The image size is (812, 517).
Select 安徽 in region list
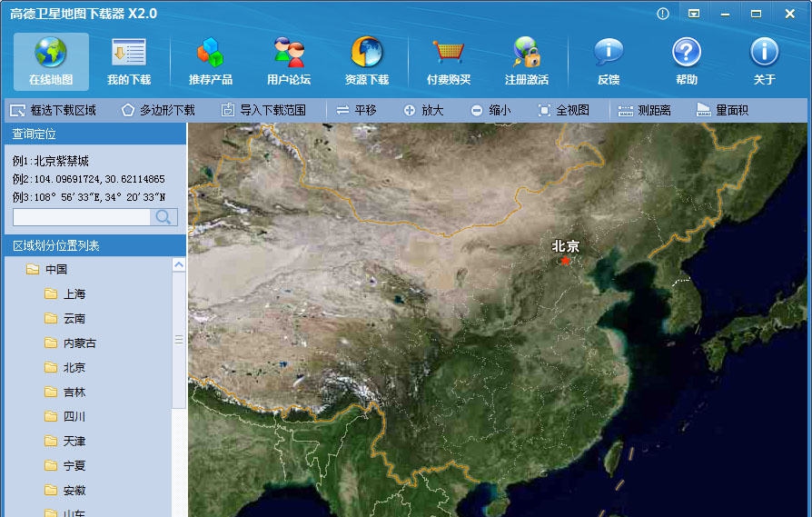[x=65, y=490]
